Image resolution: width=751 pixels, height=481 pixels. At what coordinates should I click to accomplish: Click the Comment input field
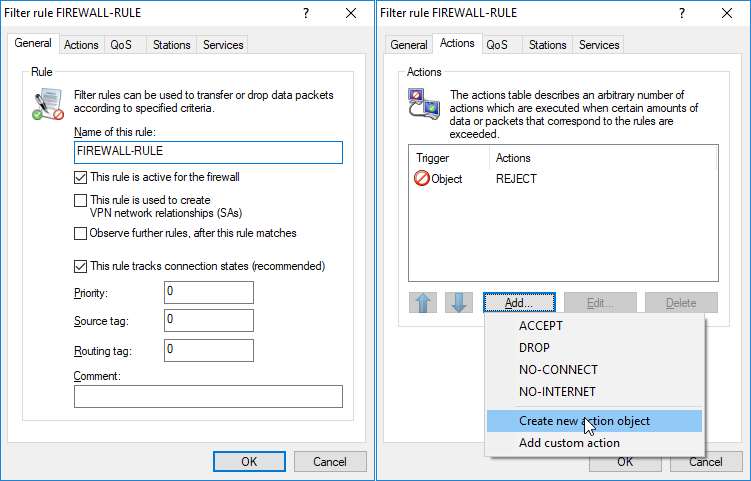[208, 397]
